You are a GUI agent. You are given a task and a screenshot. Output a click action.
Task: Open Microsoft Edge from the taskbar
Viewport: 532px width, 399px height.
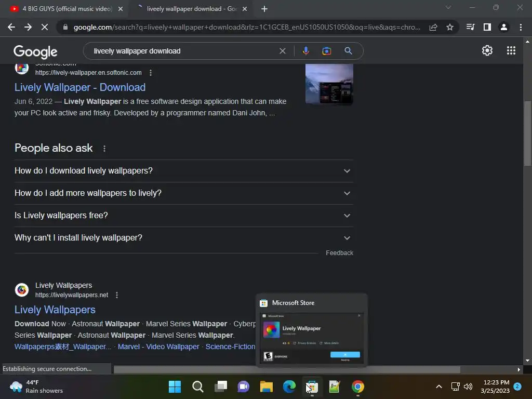click(x=289, y=387)
